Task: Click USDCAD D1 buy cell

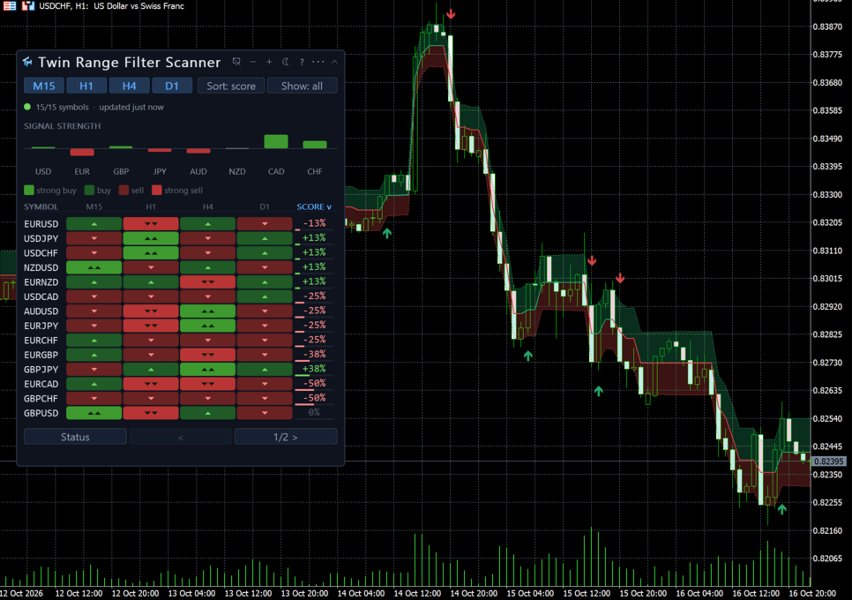Action: click(265, 297)
